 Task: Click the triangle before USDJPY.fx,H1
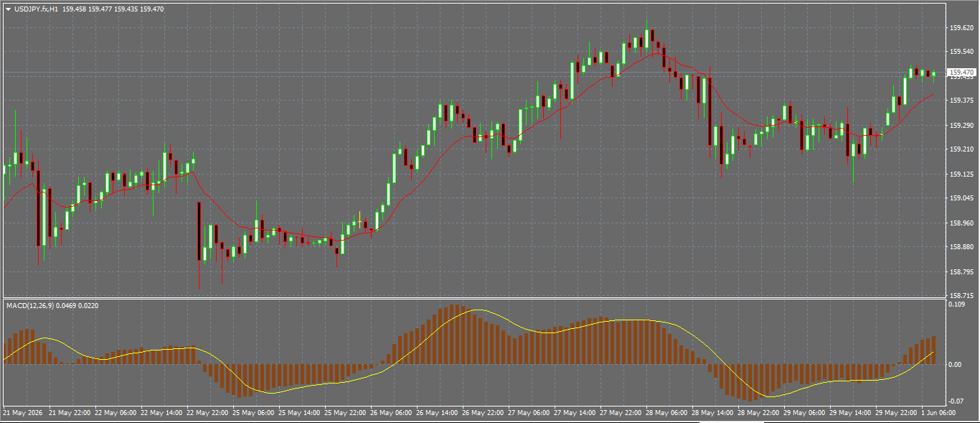8,9
